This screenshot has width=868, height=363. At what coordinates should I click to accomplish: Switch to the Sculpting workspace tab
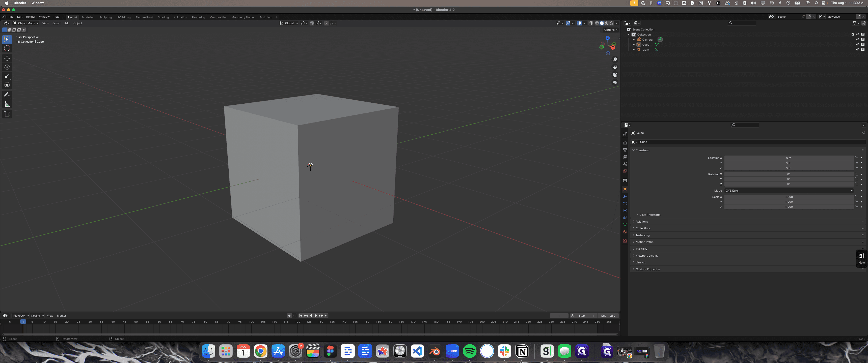(105, 17)
